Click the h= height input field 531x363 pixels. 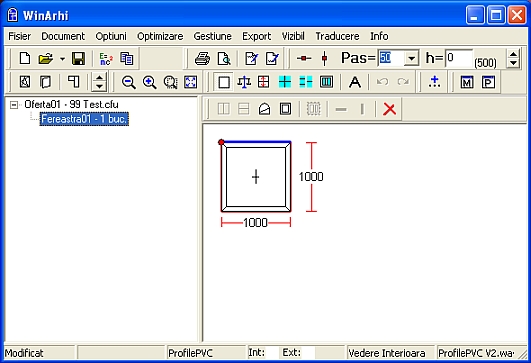coord(459,58)
